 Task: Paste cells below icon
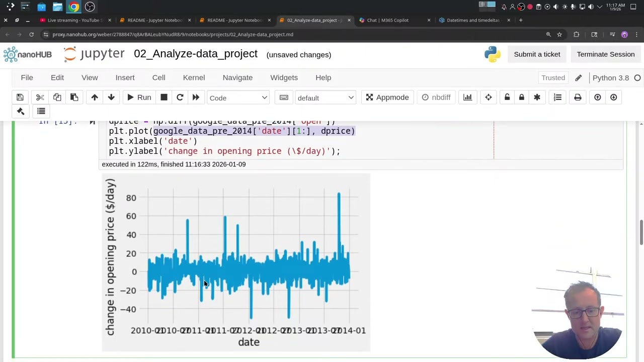point(74,98)
